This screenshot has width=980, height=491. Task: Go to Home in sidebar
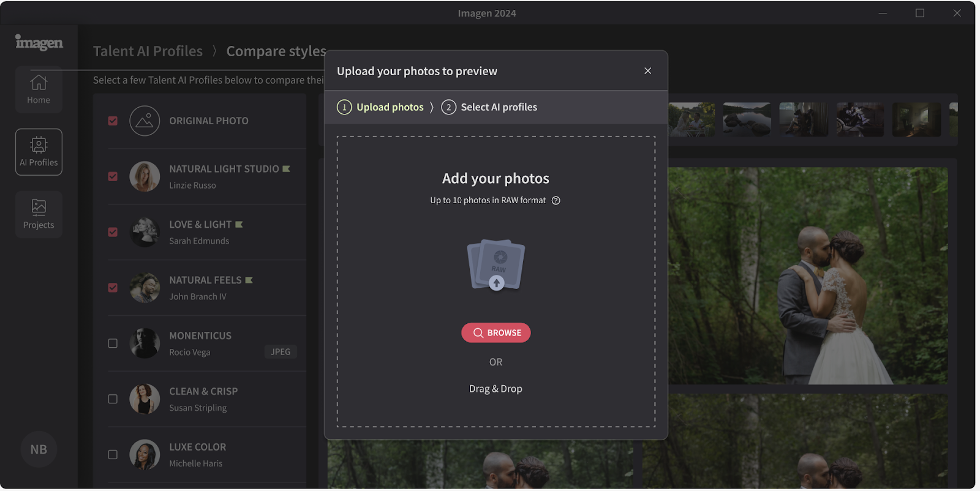(39, 89)
